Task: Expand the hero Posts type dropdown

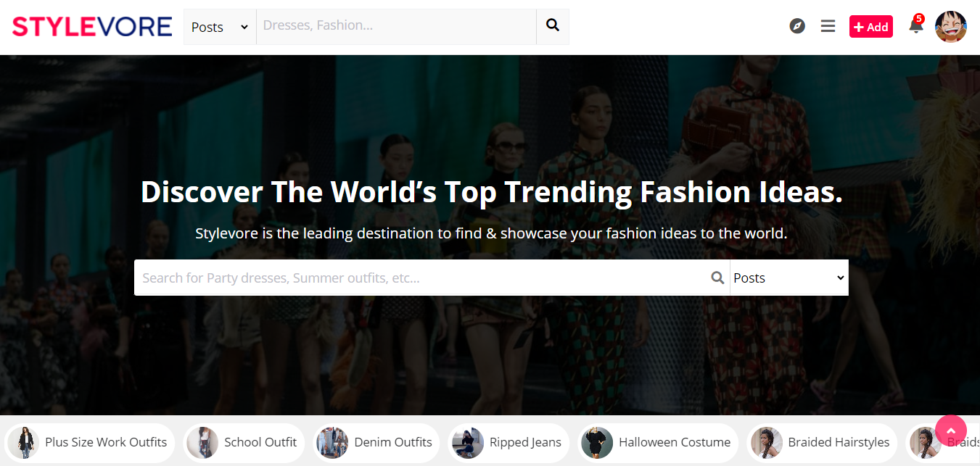Action: point(788,278)
